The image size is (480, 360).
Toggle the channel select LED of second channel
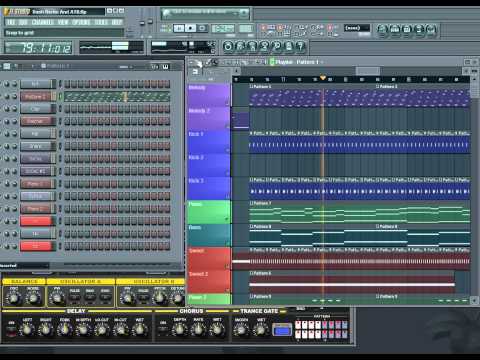click(60, 97)
